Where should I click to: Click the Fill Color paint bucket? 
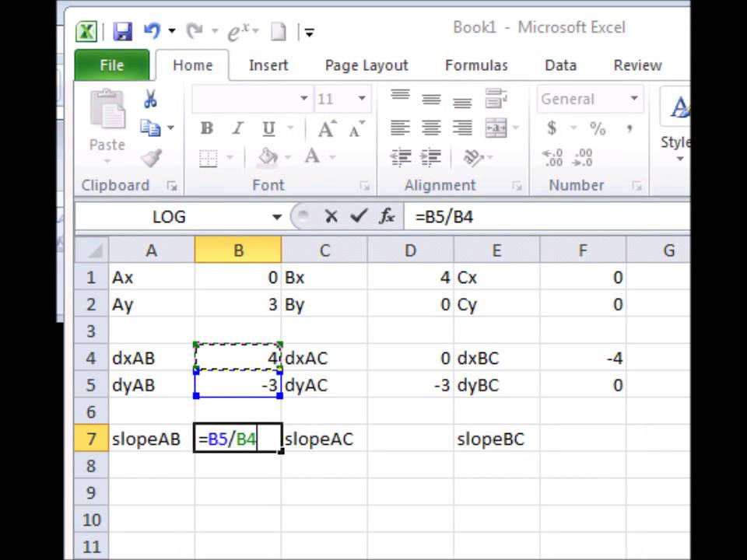[267, 156]
